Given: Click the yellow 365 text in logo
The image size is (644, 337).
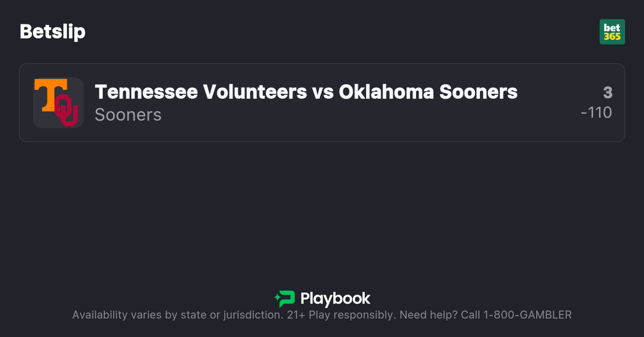Looking at the screenshot, I should tap(612, 36).
